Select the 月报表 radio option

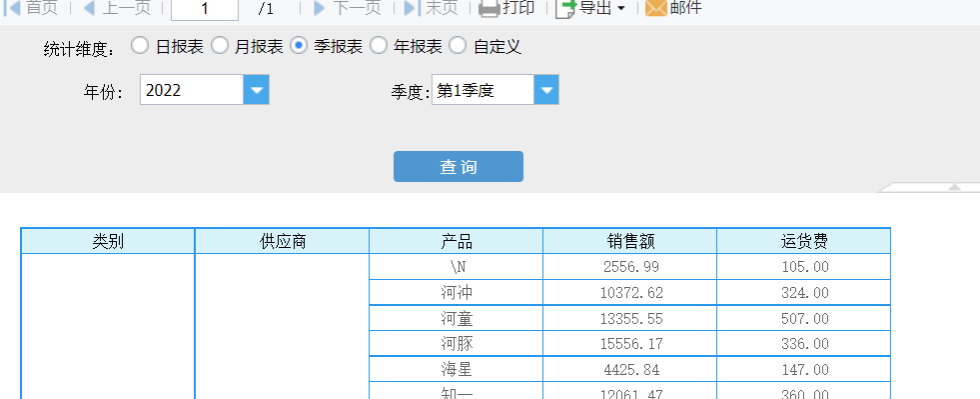(x=220, y=46)
